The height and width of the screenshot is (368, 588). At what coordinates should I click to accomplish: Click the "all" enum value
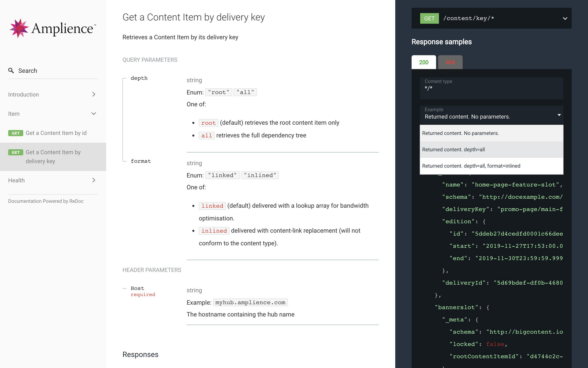coord(245,92)
